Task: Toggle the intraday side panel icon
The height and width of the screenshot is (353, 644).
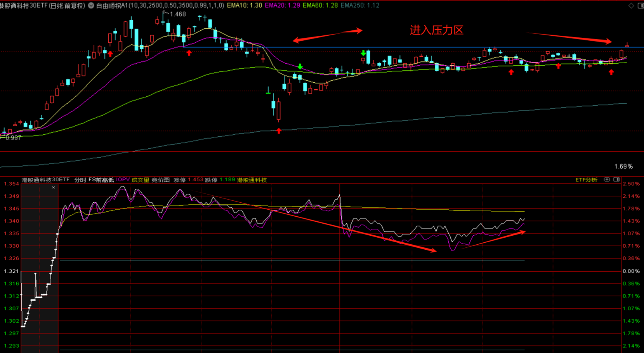Action: 616,179
